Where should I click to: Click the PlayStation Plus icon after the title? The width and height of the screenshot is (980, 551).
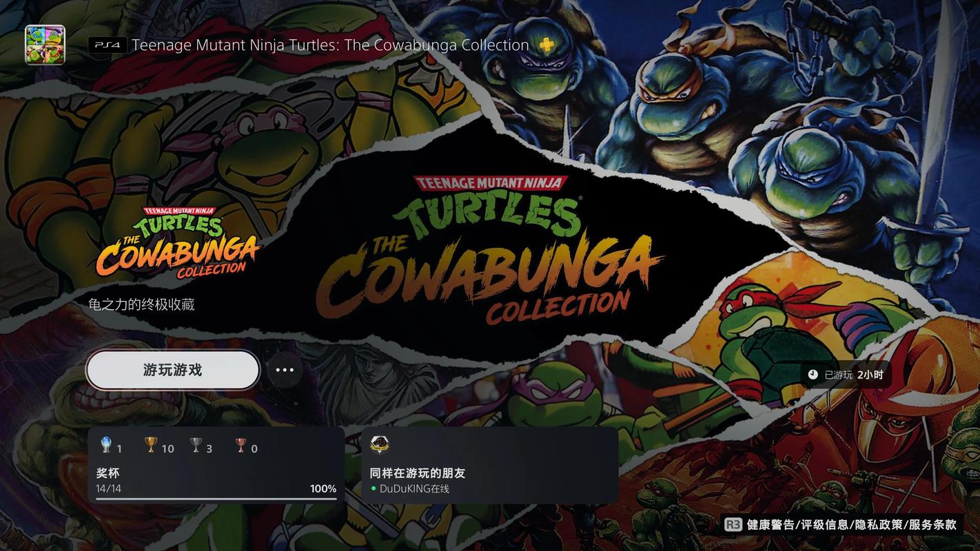tap(547, 45)
